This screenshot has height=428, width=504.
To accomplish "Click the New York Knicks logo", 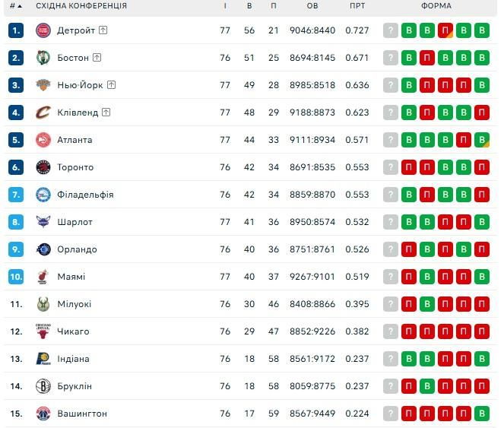I will [43, 85].
